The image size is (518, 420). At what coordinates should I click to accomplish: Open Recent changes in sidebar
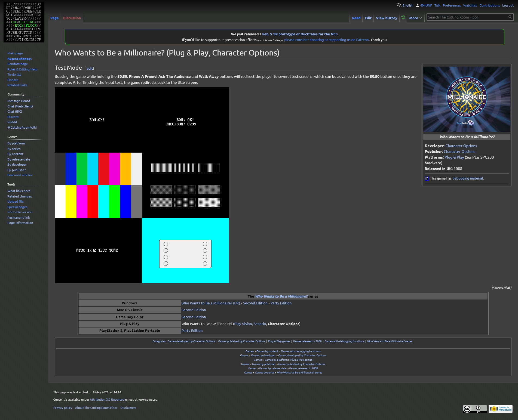(x=19, y=59)
